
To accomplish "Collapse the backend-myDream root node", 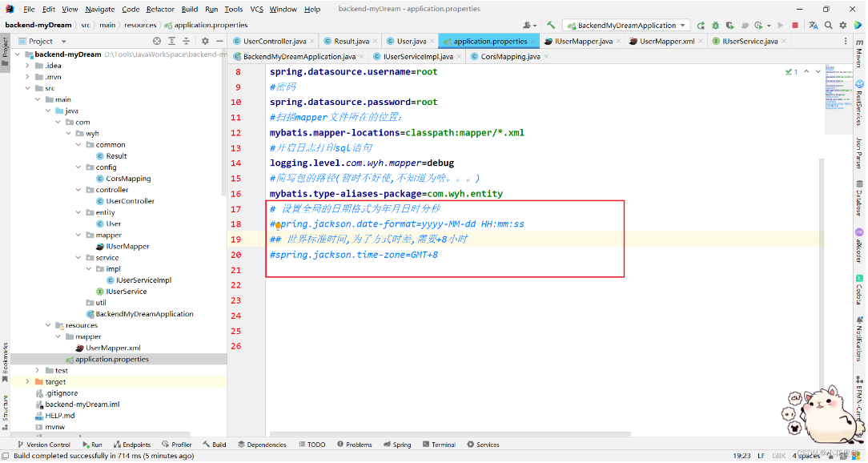I will click(x=18, y=54).
